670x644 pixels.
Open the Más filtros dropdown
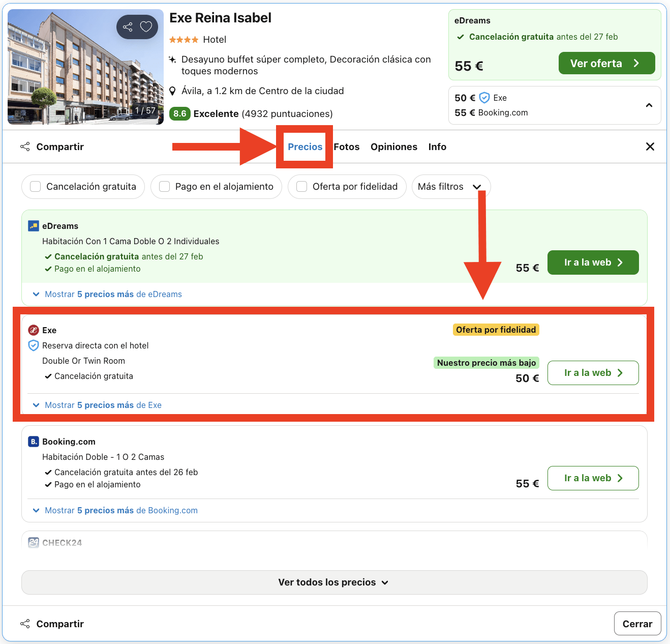(x=450, y=187)
